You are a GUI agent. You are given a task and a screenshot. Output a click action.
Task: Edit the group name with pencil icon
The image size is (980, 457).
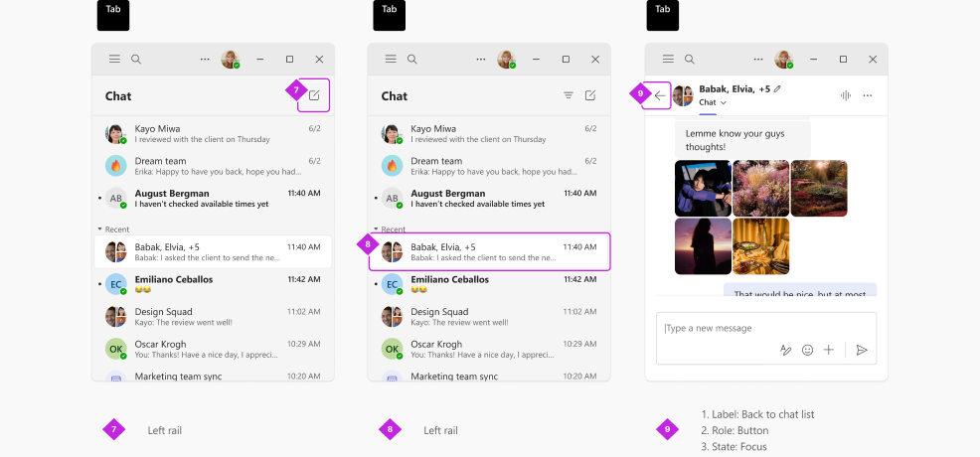(777, 88)
